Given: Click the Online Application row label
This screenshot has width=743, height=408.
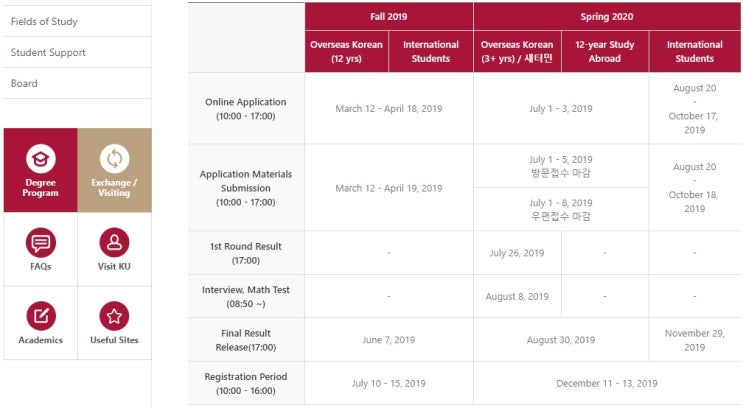Looking at the screenshot, I should coord(245,109).
